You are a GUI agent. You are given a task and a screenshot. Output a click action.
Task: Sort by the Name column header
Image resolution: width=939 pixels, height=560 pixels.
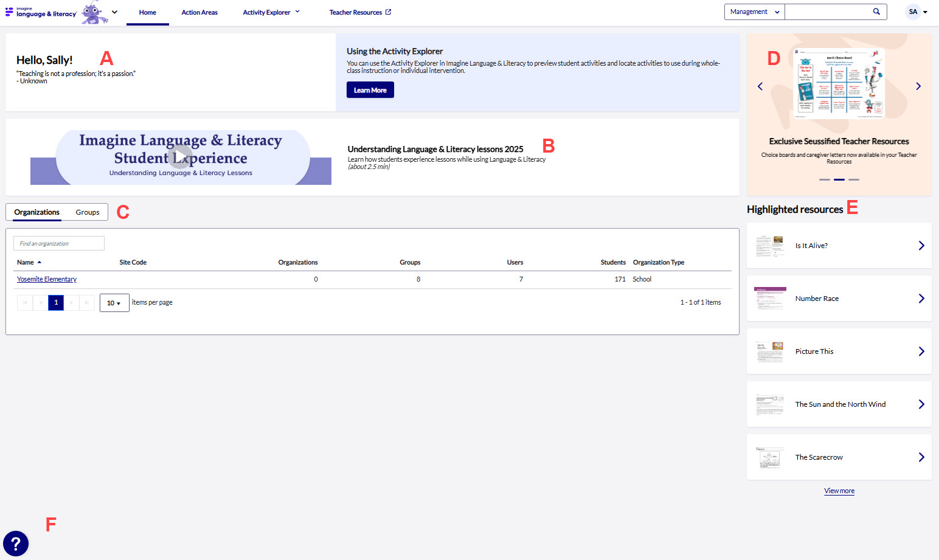click(26, 263)
